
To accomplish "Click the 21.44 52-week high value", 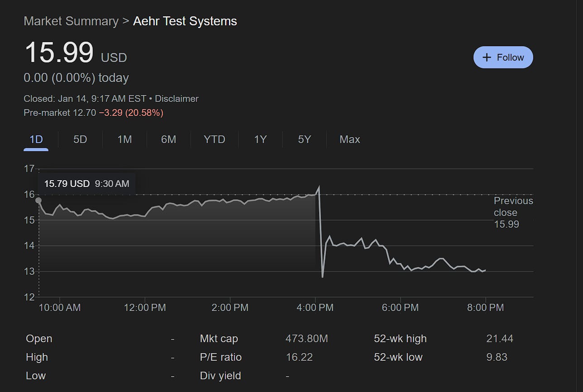I will [x=500, y=339].
